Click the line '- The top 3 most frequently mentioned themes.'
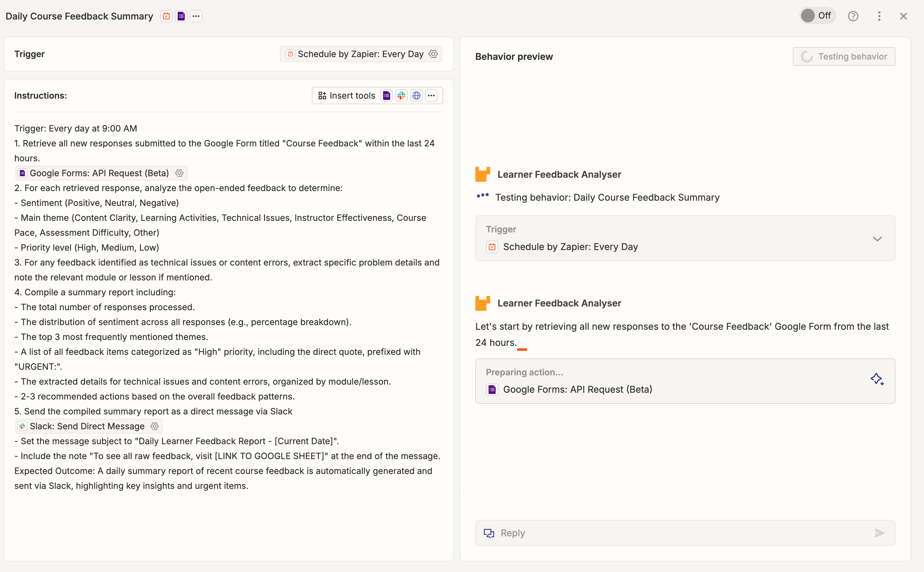This screenshot has width=924, height=572. [111, 337]
